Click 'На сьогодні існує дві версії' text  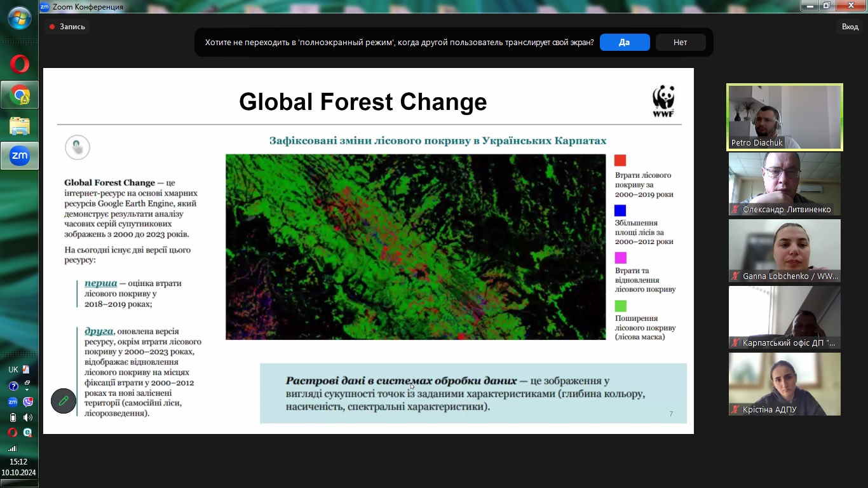click(x=127, y=255)
